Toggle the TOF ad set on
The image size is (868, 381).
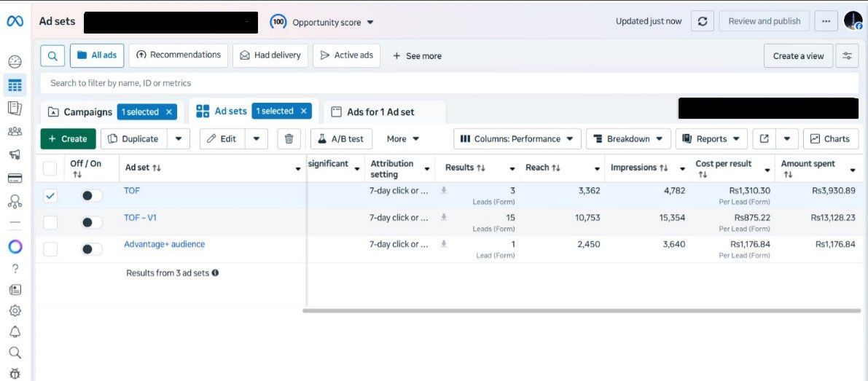(x=91, y=195)
